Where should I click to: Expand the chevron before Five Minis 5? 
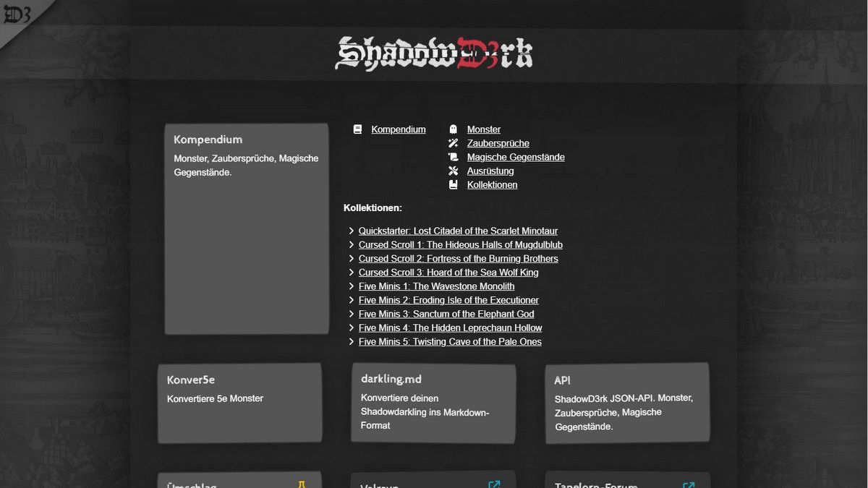pos(352,341)
